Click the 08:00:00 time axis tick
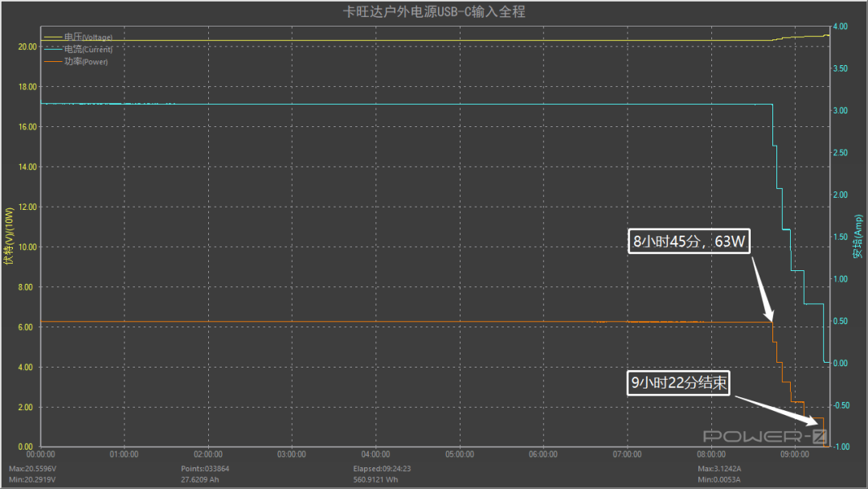The height and width of the screenshot is (489, 868). click(x=711, y=454)
